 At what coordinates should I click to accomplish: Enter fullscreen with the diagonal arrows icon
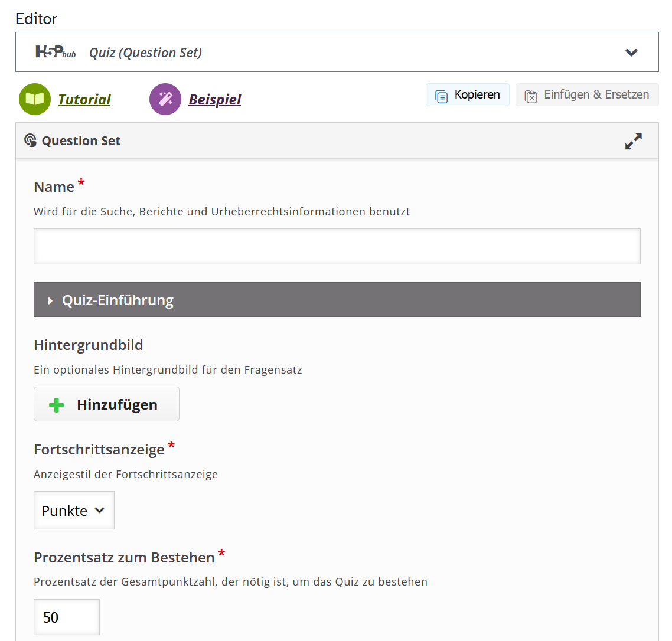point(633,141)
